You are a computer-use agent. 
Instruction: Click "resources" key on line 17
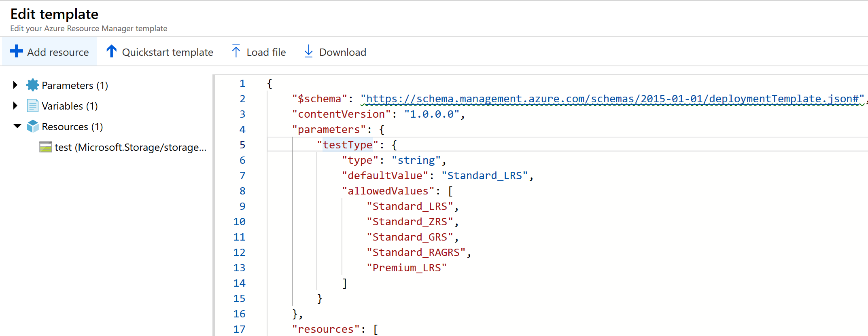pyautogui.click(x=326, y=329)
